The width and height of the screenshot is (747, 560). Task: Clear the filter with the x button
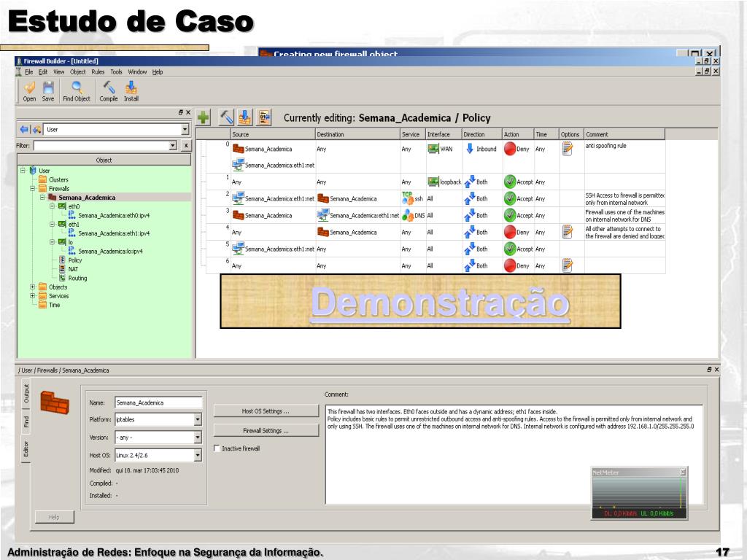tap(186, 146)
